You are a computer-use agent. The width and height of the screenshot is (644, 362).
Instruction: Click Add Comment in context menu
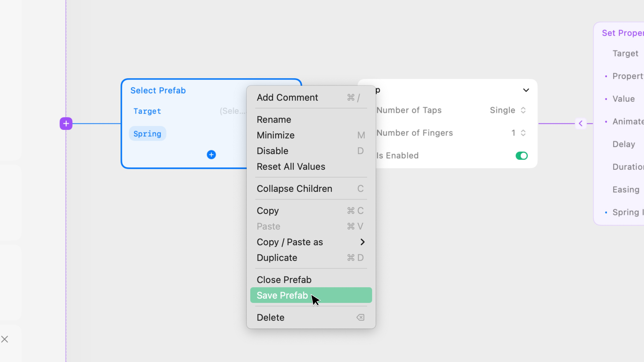[287, 97]
